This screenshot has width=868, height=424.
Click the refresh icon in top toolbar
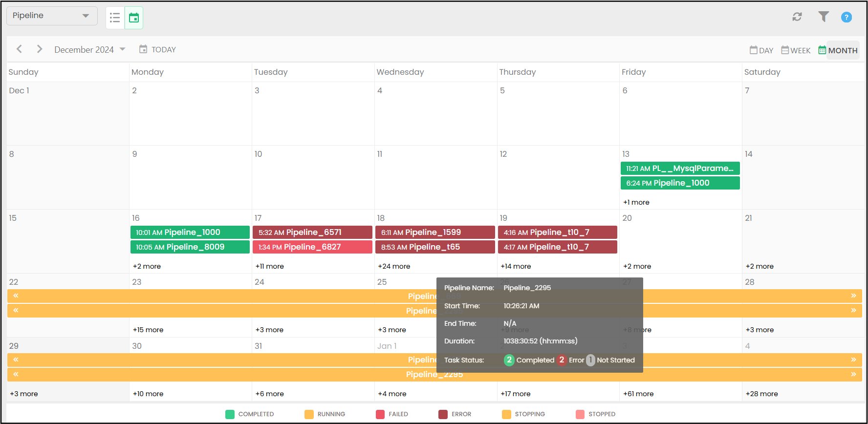tap(797, 17)
